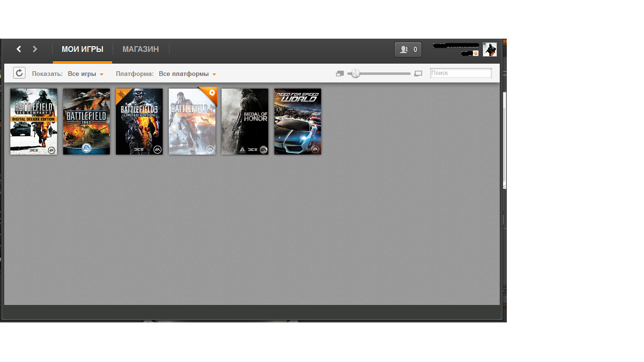
Task: Click the Показать: filter label
Action: 47,74
